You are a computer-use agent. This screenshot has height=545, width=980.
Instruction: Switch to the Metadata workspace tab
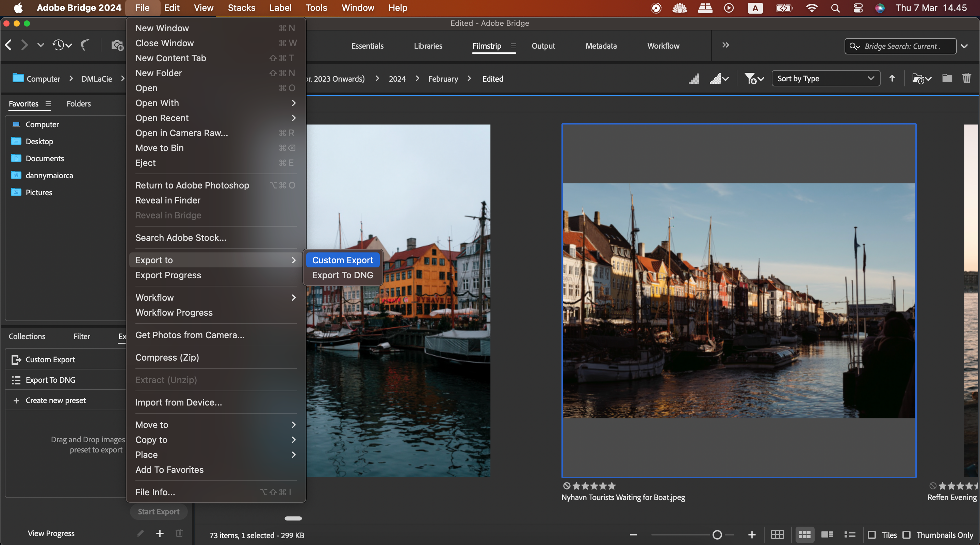coord(601,46)
